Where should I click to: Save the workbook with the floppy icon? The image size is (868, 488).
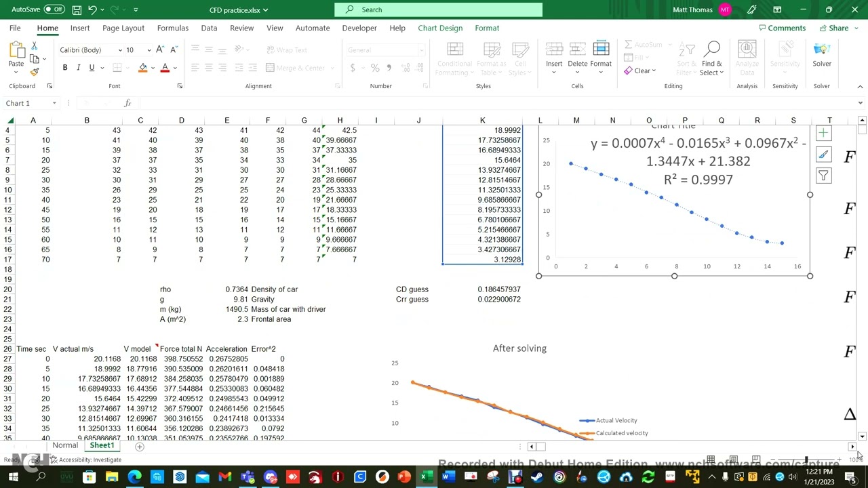pyautogui.click(x=77, y=9)
